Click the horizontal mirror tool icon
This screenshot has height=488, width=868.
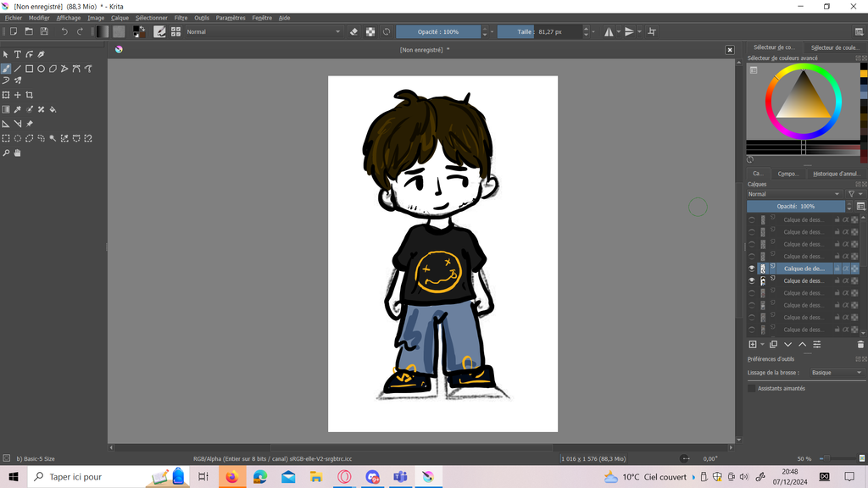609,31
